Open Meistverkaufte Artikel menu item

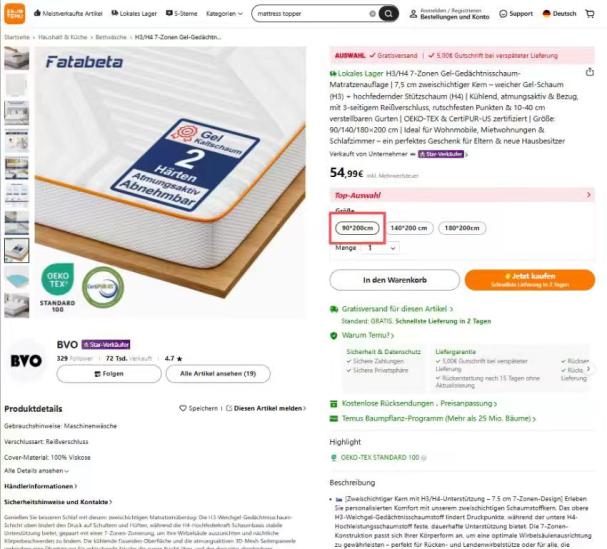(x=68, y=14)
